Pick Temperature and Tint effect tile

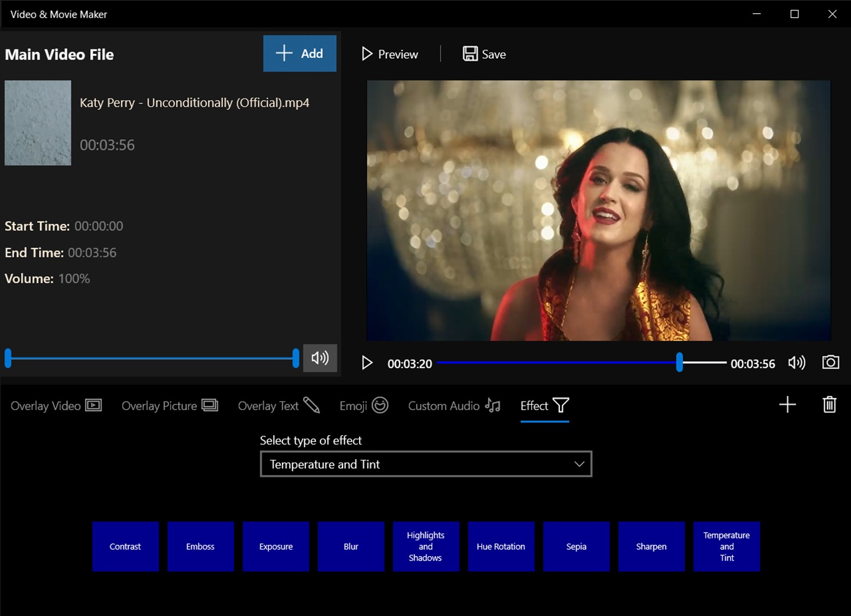[727, 546]
